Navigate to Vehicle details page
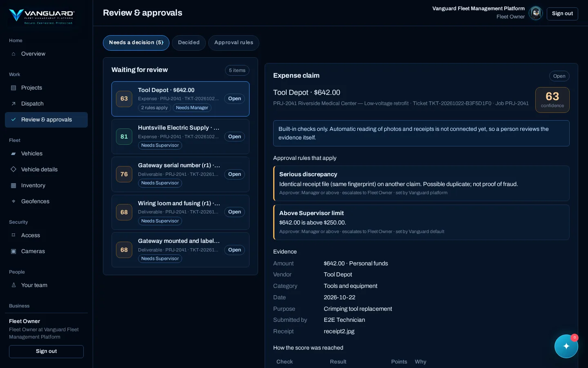The height and width of the screenshot is (368, 588). pos(46,170)
